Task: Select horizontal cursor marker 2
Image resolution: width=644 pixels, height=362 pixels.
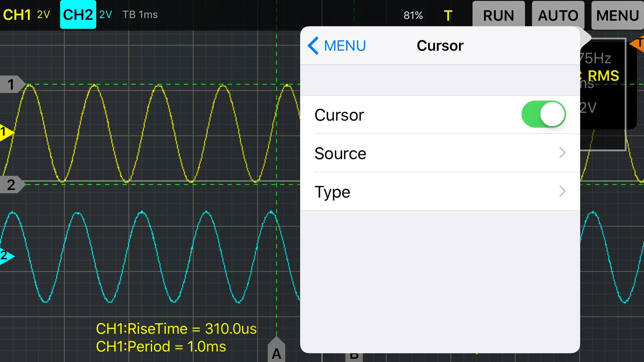Action: click(x=12, y=184)
